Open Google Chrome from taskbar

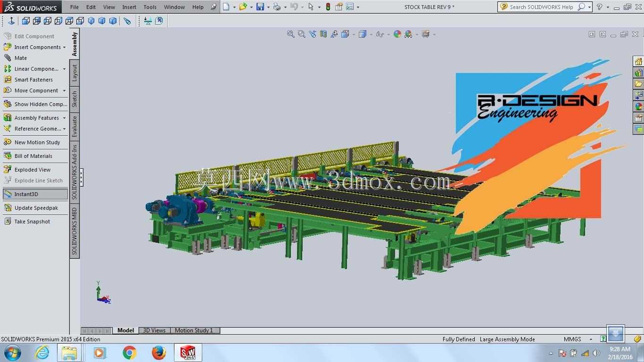pos(129,353)
